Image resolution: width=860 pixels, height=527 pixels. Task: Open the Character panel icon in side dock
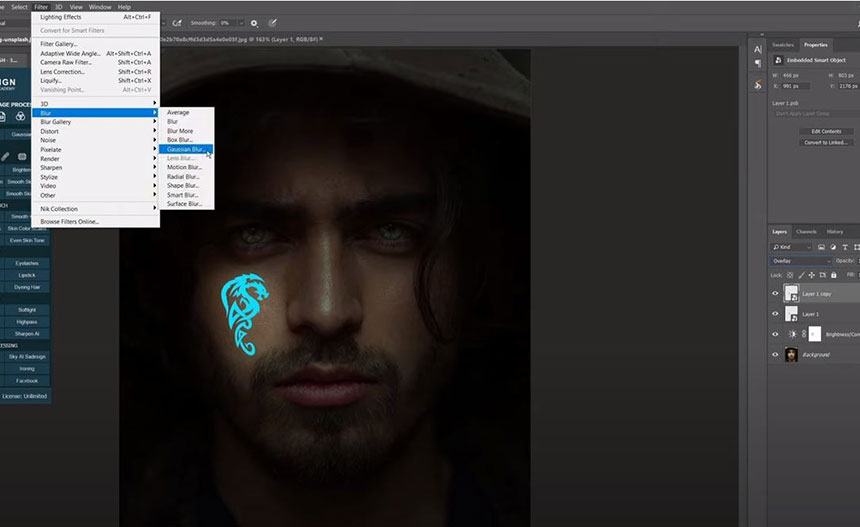757,48
